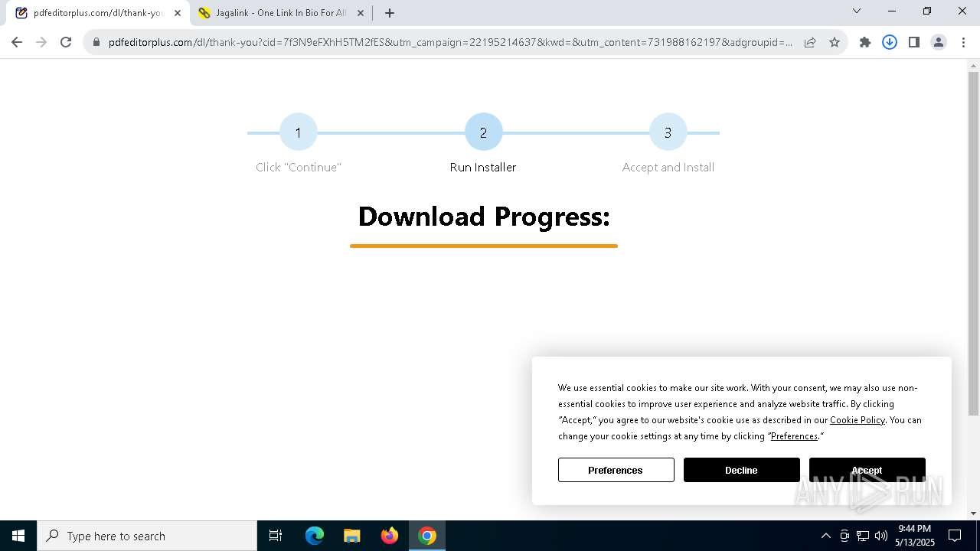Launch Firefox from the taskbar
The width and height of the screenshot is (980, 551).
pos(390,536)
